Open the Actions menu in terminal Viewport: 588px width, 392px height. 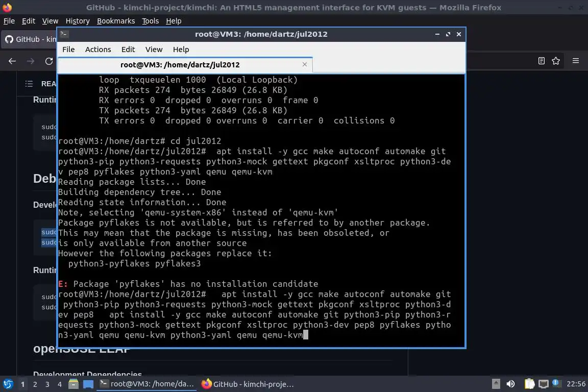click(x=98, y=50)
